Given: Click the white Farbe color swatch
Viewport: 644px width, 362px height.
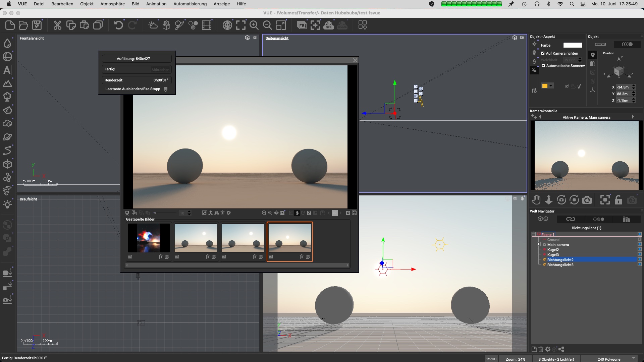Looking at the screenshot, I should [x=572, y=45].
